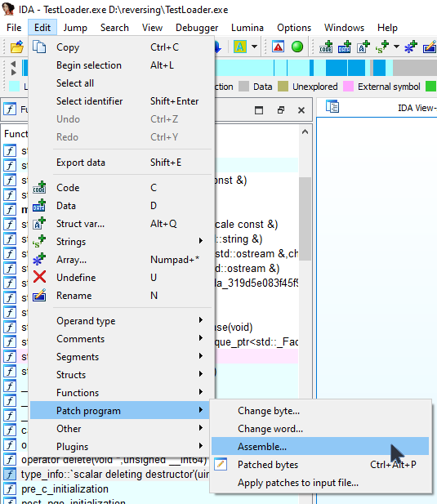437x504 pixels.
Task: Open the Help menu
Action: point(387,28)
